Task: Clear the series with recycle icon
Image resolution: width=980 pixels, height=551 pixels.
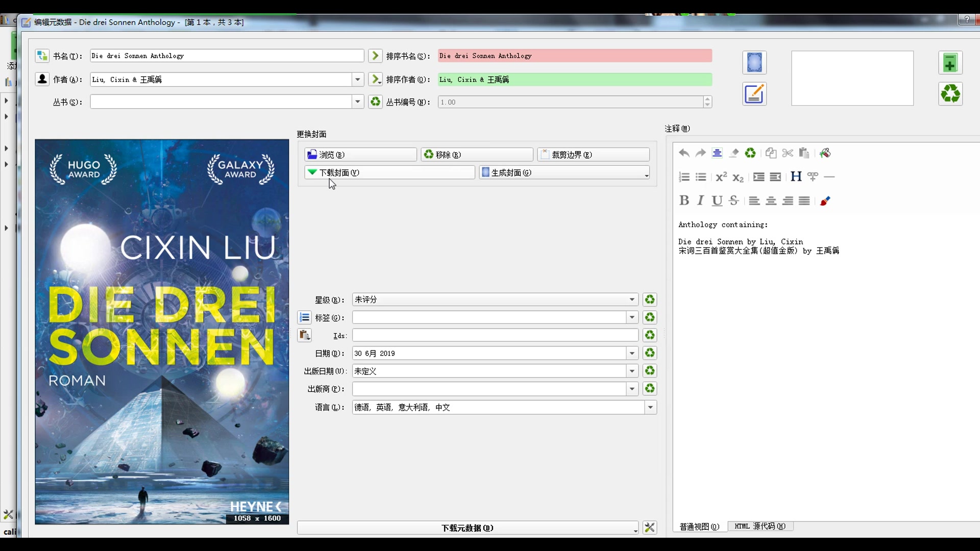Action: 375,102
